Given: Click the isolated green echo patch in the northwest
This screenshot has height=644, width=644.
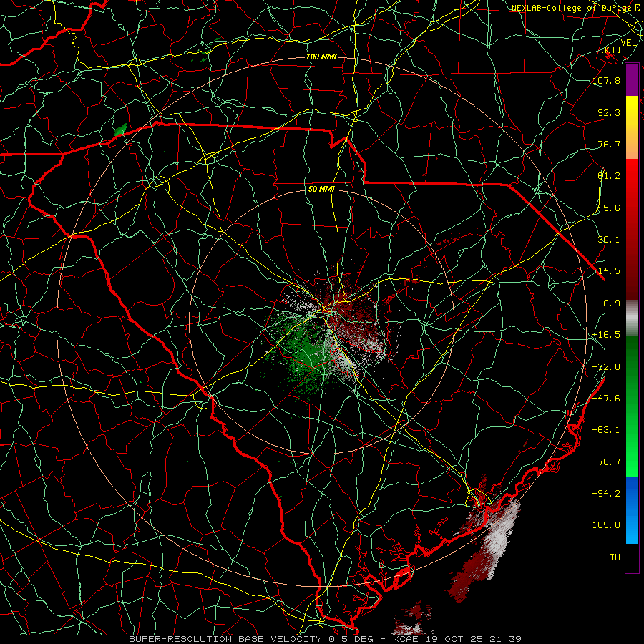Looking at the screenshot, I should [121, 130].
